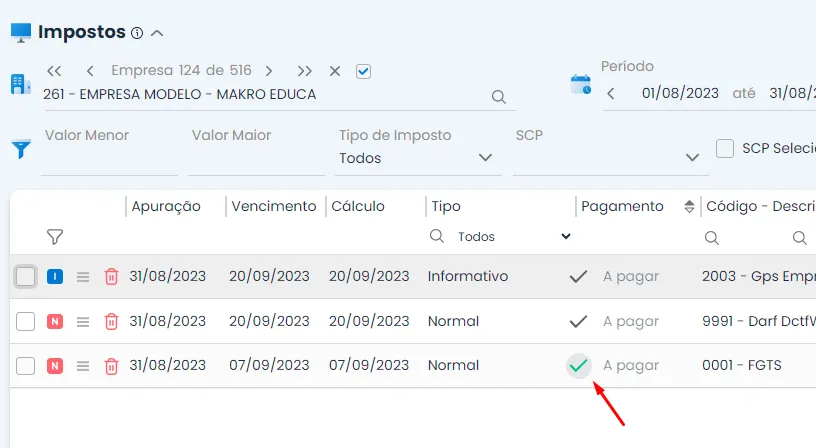The width and height of the screenshot is (816, 448).
Task: Click first Código column search magnifier
Action: click(x=711, y=238)
